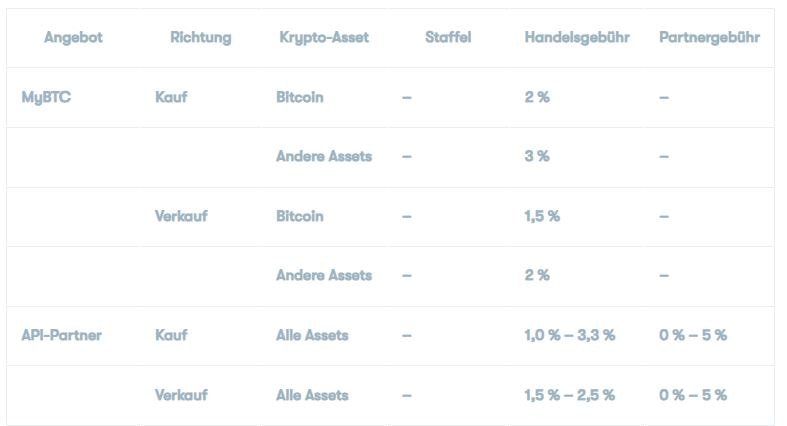This screenshot has height=426, width=787.
Task: Click Andere Assets with 3 % fee
Action: 324,157
